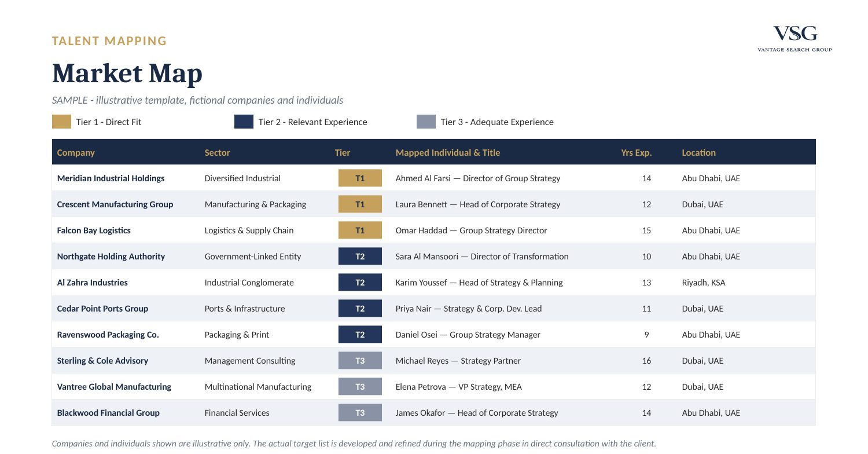
Task: Click the T2 badge for Northgate Holding Authority
Action: click(x=360, y=257)
